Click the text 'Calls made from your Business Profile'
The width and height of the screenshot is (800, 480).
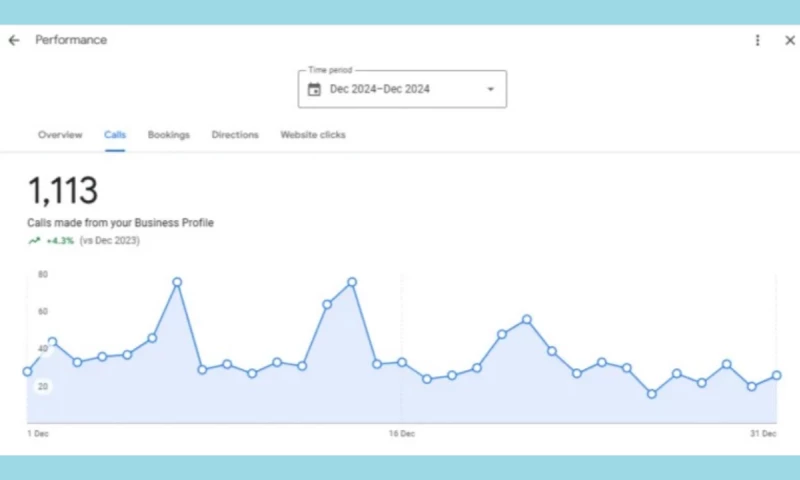point(120,223)
